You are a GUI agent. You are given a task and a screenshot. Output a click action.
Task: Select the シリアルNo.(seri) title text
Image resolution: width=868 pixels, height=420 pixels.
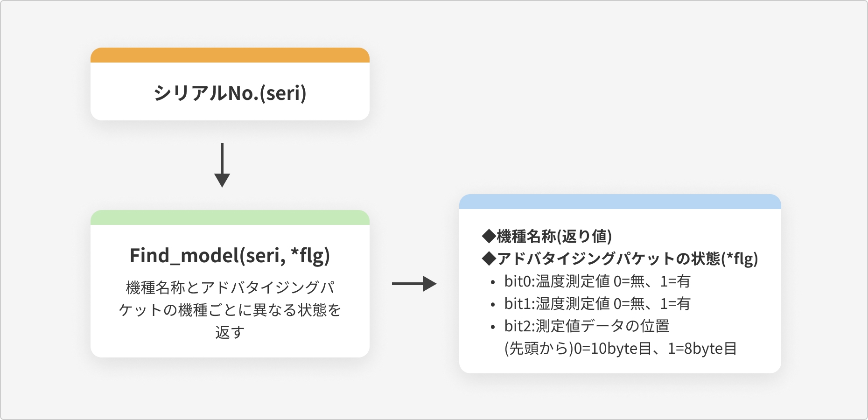[230, 93]
